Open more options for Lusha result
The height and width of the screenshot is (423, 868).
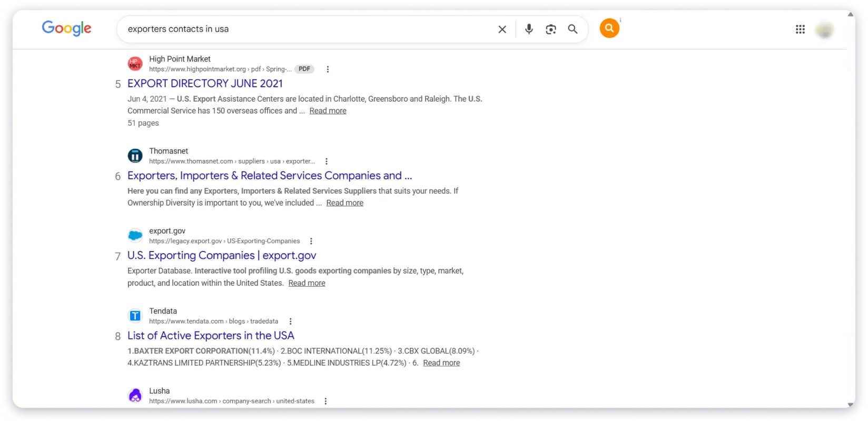[x=325, y=401]
